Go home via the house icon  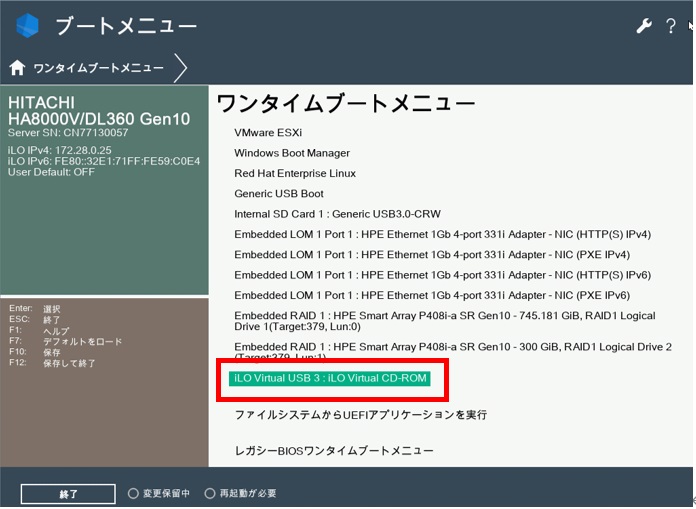click(x=17, y=68)
